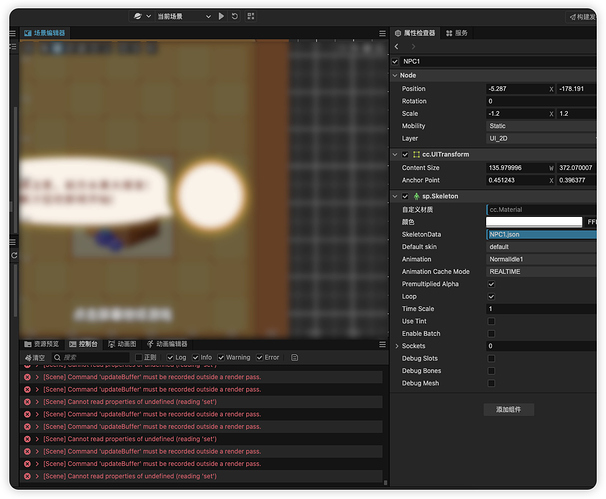The height and width of the screenshot is (499, 606).
Task: Click the 自定义材质 cc.Material field
Action: coord(541,209)
